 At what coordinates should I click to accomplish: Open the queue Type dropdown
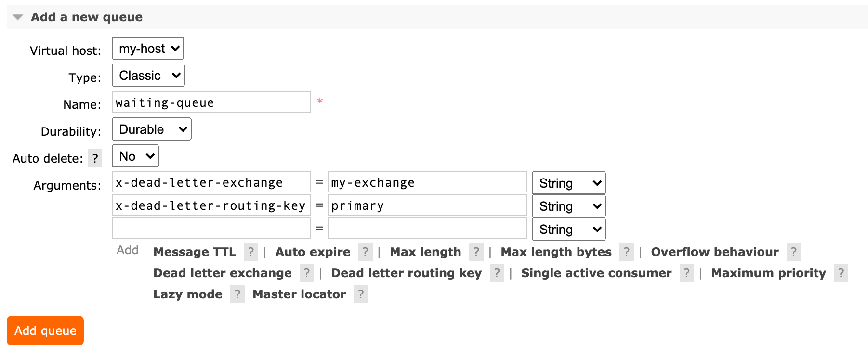(x=148, y=76)
